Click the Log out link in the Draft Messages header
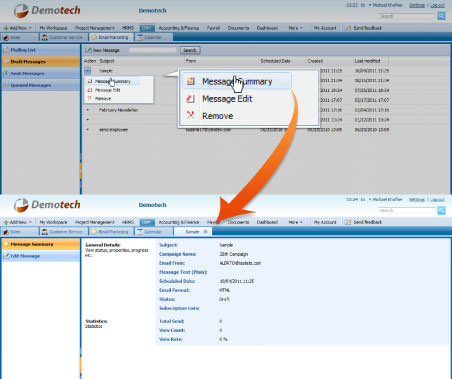This screenshot has width=452, height=379. coord(437,5)
